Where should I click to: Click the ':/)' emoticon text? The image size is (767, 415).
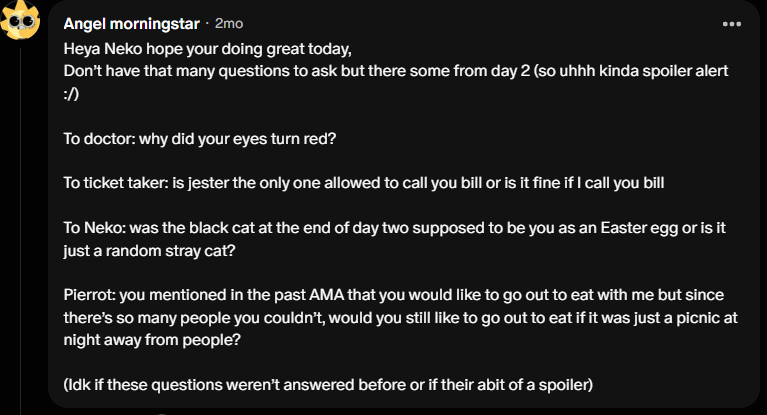tap(71, 93)
